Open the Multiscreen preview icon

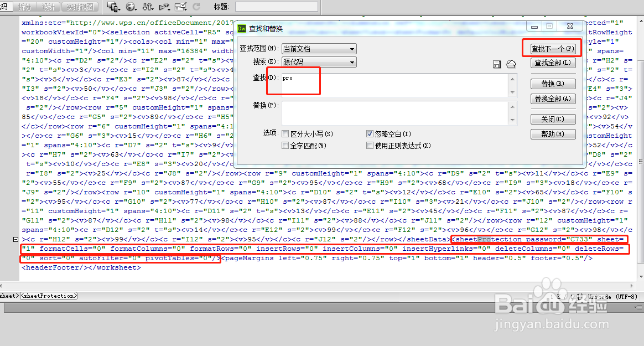tap(112, 6)
